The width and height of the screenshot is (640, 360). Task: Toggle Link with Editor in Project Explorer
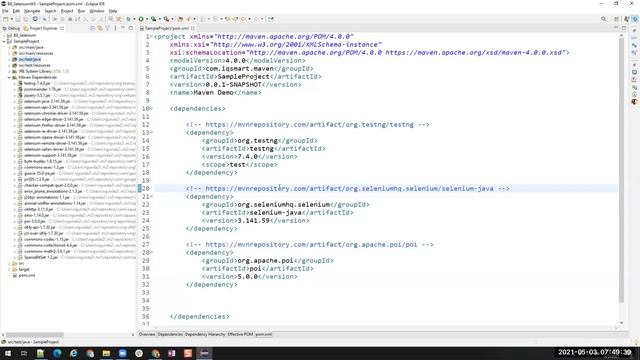point(100,28)
